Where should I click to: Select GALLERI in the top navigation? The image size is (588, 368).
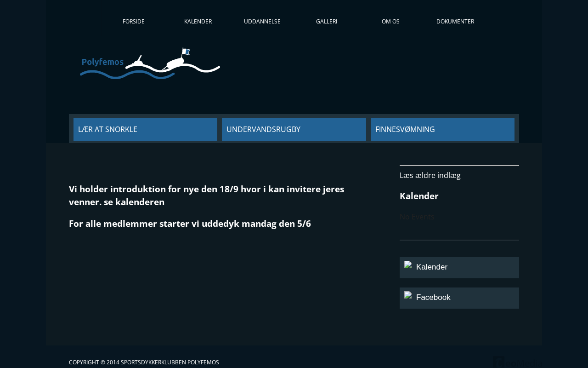(x=327, y=22)
